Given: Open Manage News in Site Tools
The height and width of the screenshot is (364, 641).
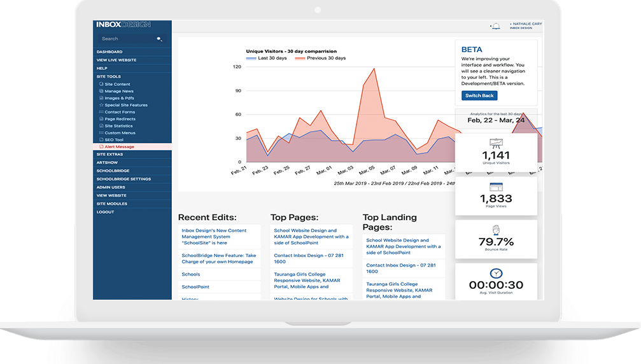Looking at the screenshot, I should (x=119, y=91).
